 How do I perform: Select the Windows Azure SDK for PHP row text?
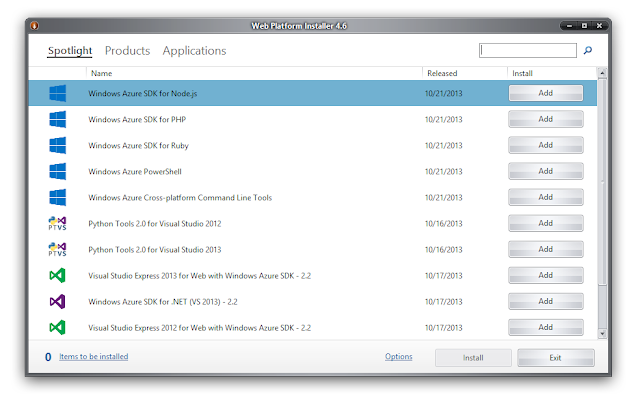point(137,120)
